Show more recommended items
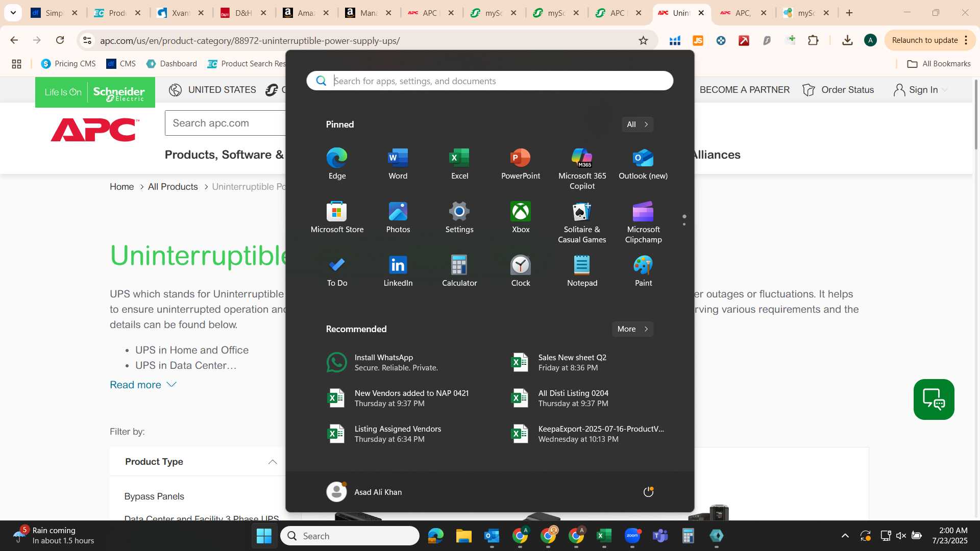Screen dimensions: 980x551 coord(632,329)
